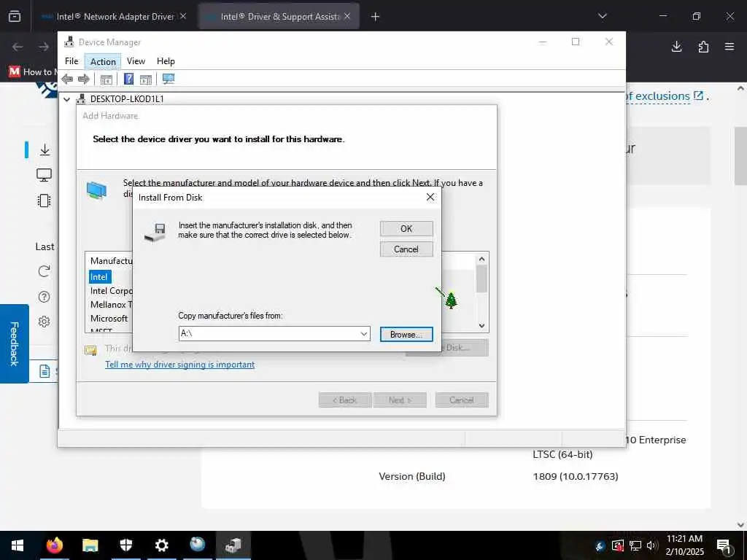Click the model list scrollbar thumb
Image resolution: width=747 pixels, height=560 pixels.
click(481, 279)
